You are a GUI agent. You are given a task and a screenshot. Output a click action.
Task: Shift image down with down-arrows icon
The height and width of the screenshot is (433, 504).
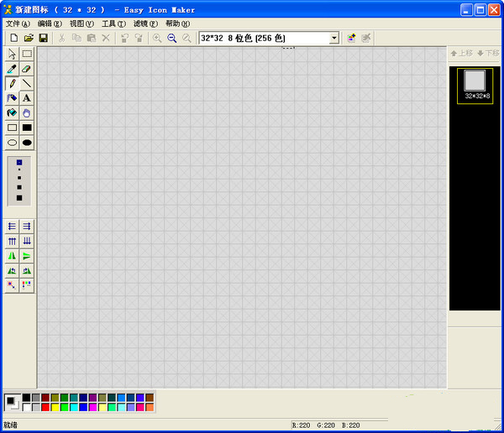pos(27,241)
